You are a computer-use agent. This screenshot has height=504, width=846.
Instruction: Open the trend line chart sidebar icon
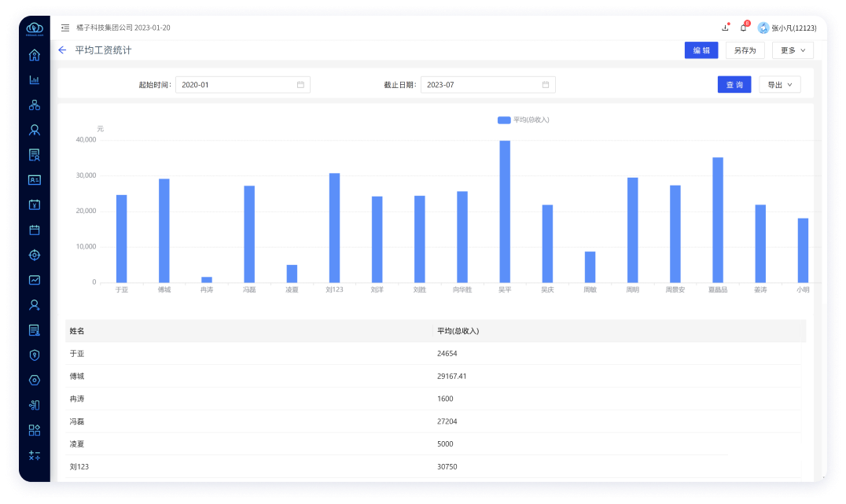tap(35, 280)
